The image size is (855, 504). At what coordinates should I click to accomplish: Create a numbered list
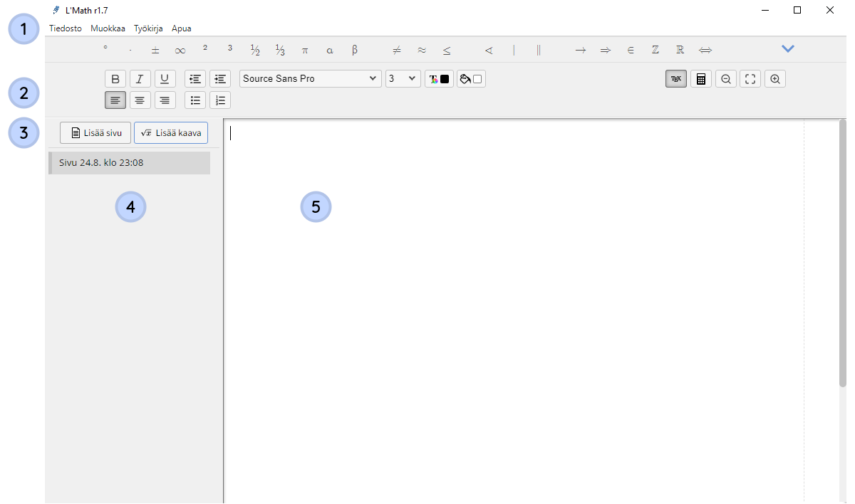coord(220,100)
